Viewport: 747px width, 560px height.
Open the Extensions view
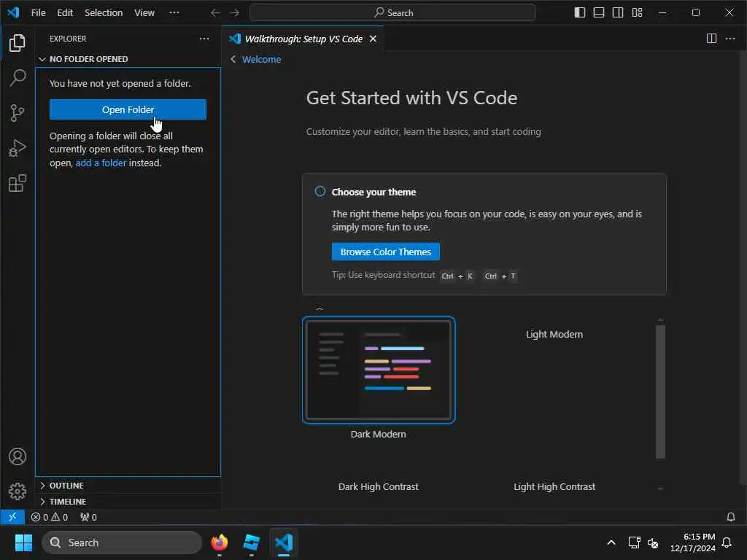coord(18,183)
